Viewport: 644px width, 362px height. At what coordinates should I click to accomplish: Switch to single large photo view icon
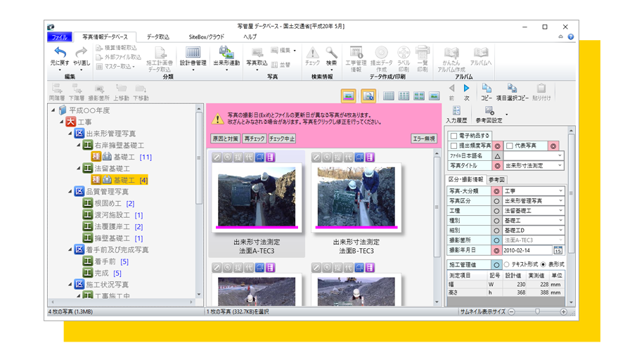coord(434,96)
